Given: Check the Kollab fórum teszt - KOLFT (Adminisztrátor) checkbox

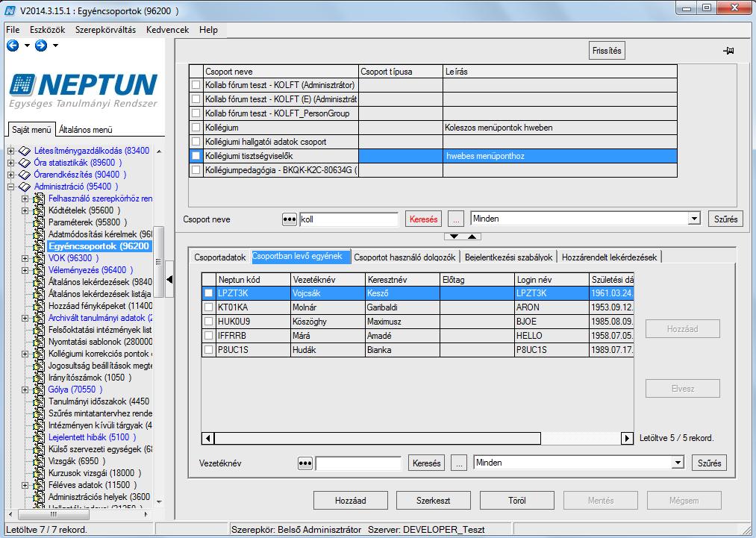Looking at the screenshot, I should (196, 85).
